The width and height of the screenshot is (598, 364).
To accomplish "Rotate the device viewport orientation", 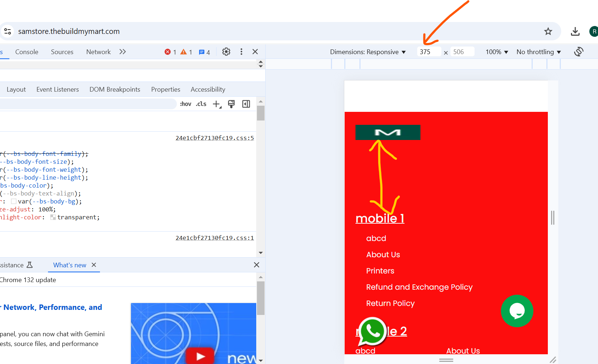I will coord(579,52).
